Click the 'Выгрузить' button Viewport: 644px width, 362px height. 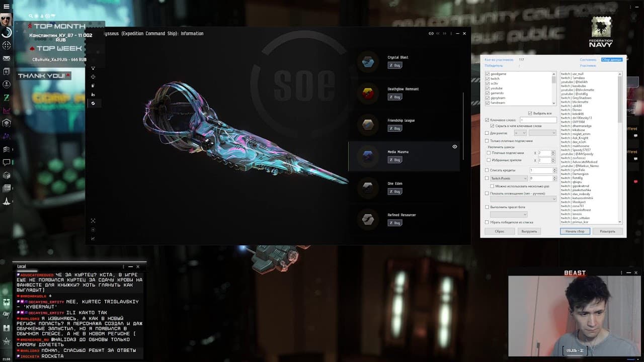tap(529, 231)
